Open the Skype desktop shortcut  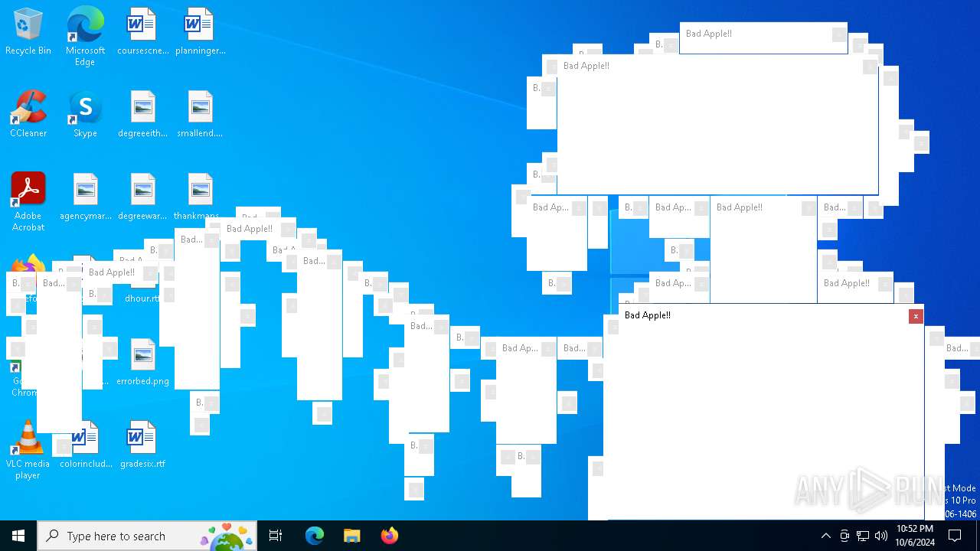[x=85, y=115]
